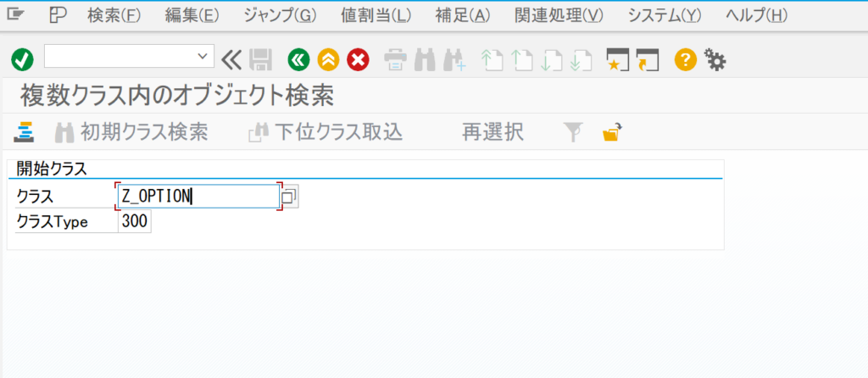Image resolution: width=868 pixels, height=378 pixels.
Task: Click the クラス input field with Z_OPTION
Action: pos(198,197)
